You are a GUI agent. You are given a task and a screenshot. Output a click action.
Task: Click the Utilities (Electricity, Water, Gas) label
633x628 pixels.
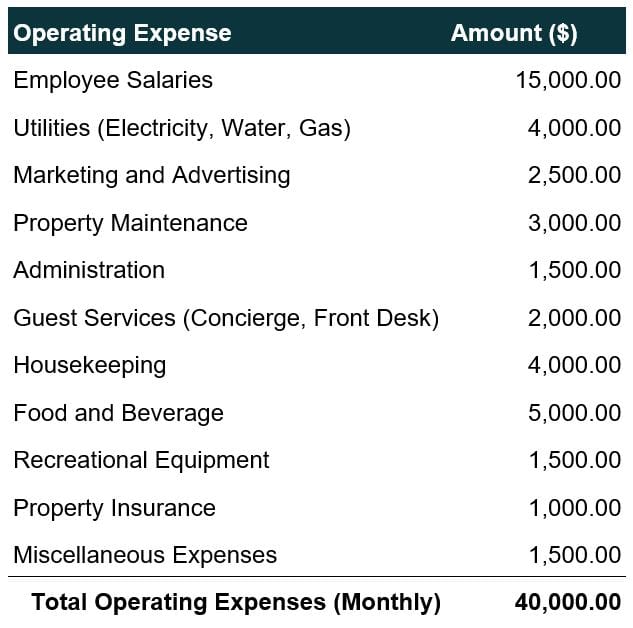coord(182,128)
